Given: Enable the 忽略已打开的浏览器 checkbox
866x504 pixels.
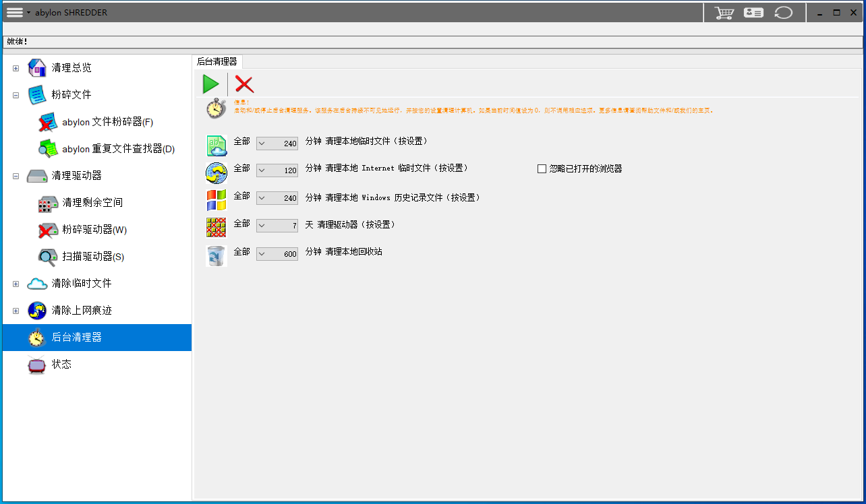Looking at the screenshot, I should coord(542,169).
